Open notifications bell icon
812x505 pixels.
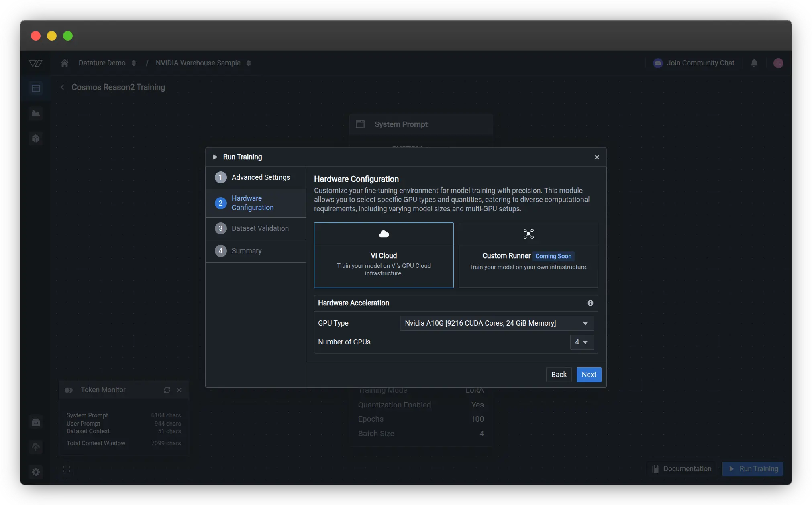pyautogui.click(x=754, y=63)
